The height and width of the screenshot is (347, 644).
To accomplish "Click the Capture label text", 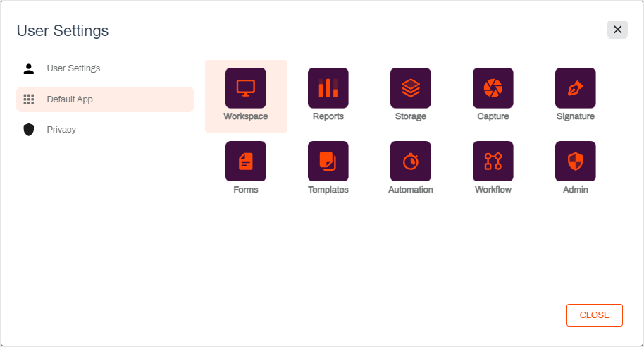I will tap(493, 116).
